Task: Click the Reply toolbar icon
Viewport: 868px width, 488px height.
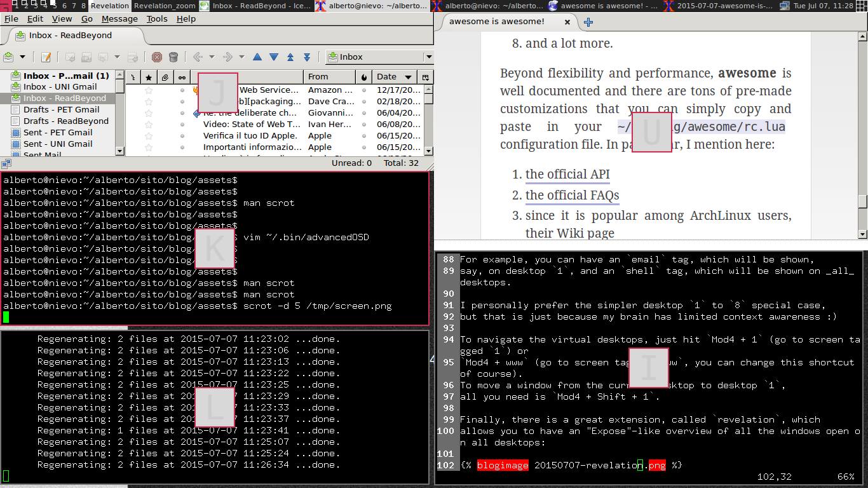Action: 70,57
